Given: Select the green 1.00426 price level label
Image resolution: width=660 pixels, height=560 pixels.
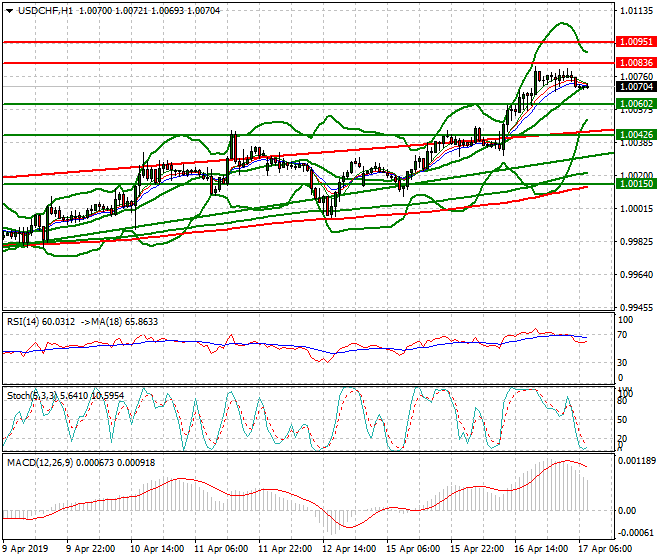Looking at the screenshot, I should tap(636, 135).
